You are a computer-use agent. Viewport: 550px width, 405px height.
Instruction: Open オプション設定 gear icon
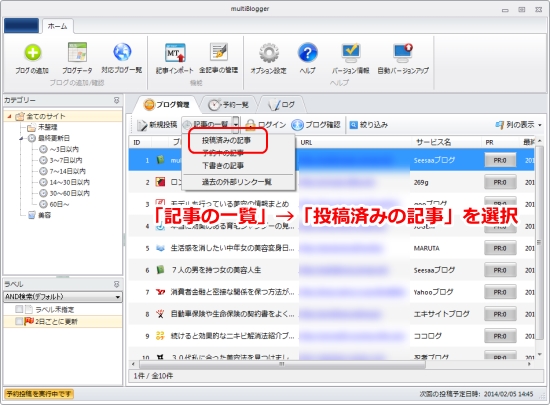coord(269,53)
